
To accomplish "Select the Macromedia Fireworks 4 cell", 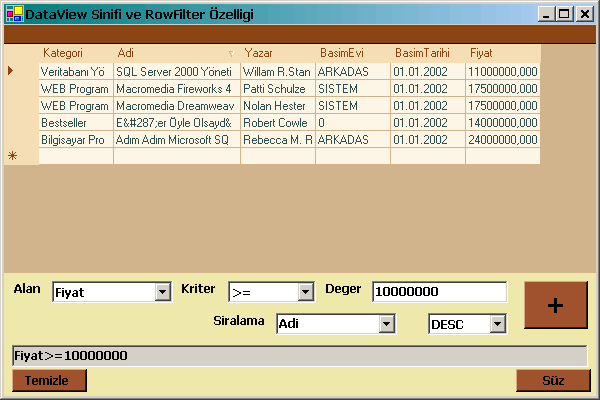I will (176, 88).
